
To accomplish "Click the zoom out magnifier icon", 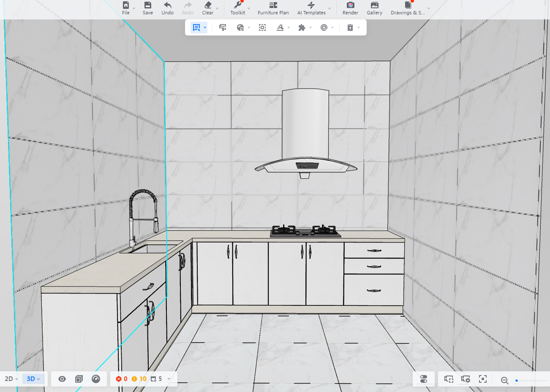I will click(x=504, y=380).
